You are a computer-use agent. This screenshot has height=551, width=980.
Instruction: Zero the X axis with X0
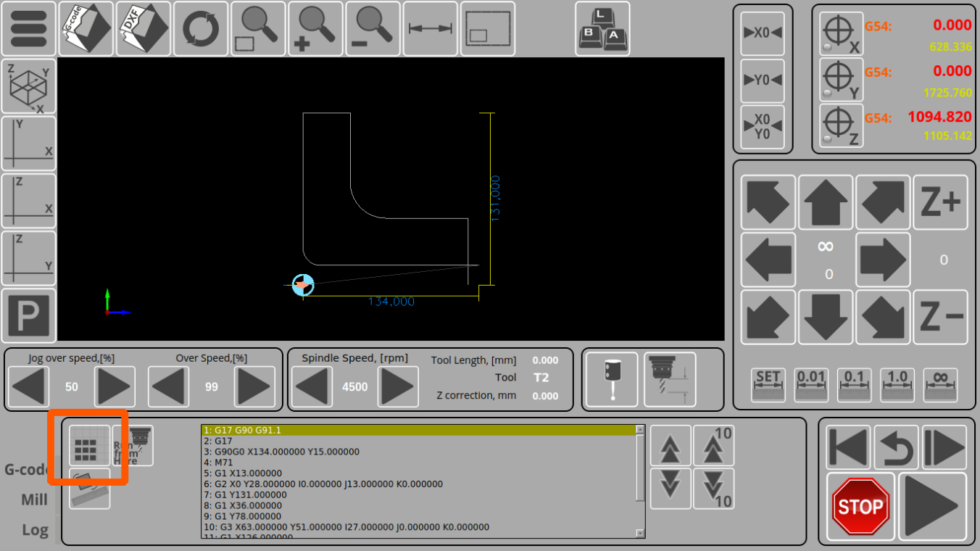click(x=763, y=33)
